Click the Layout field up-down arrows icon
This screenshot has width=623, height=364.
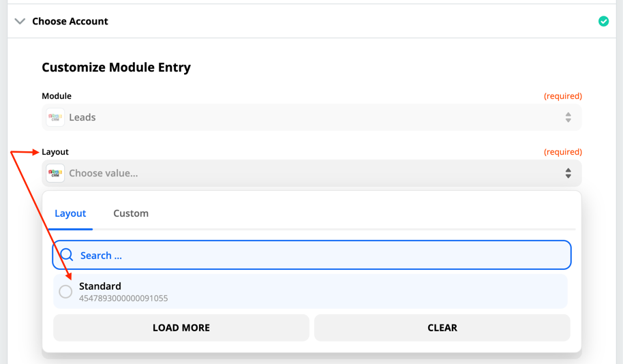pos(568,173)
